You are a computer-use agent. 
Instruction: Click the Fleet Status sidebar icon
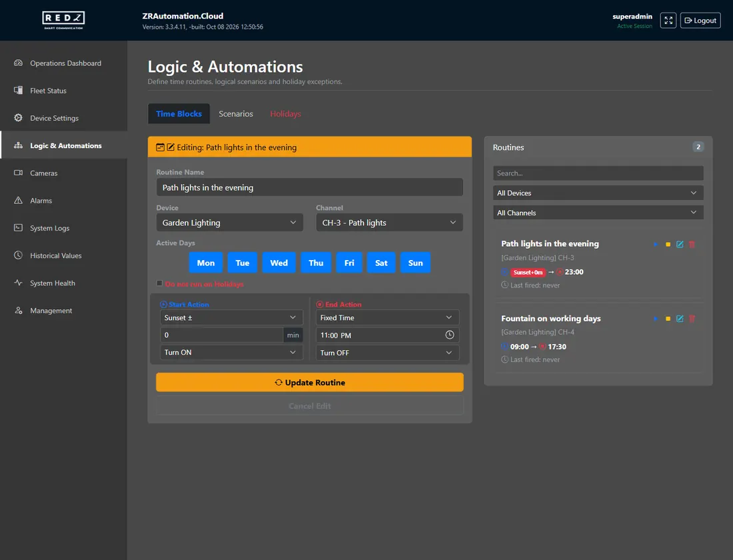pyautogui.click(x=18, y=90)
